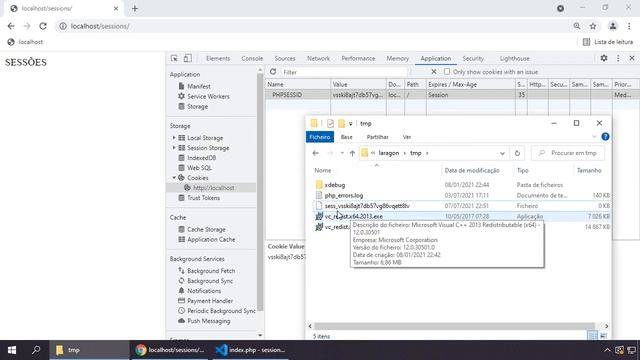Open Lista de leitura reading list button
This screenshot has height=360, width=640.
coord(608,42)
